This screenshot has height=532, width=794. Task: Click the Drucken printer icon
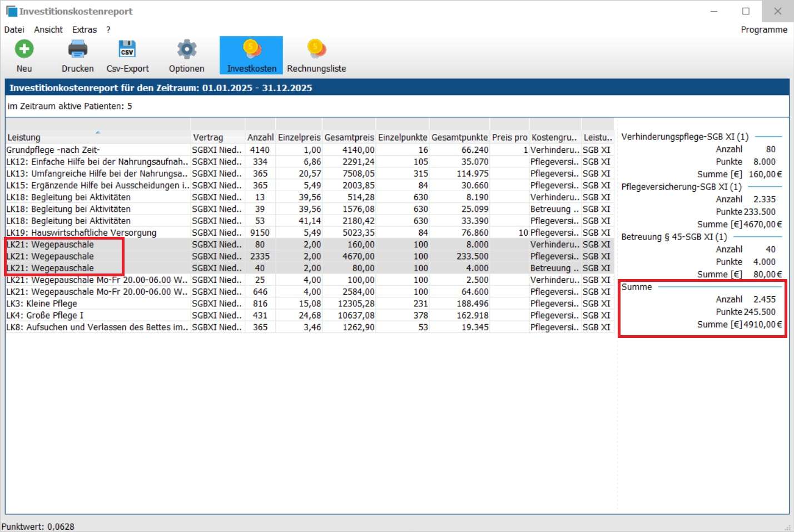[x=77, y=49]
